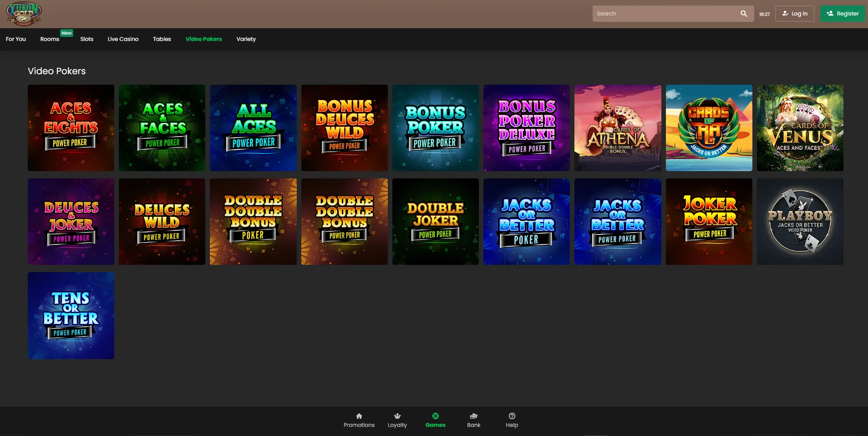Open the Variety tab
The height and width of the screenshot is (436, 868).
pyautogui.click(x=246, y=39)
